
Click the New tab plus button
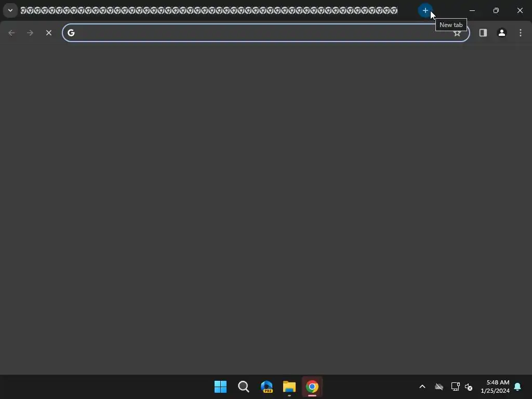[x=425, y=10]
